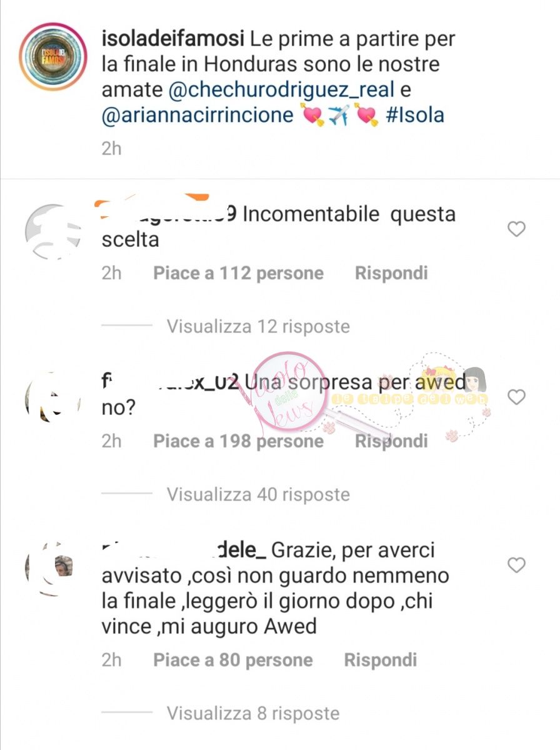View 'Piace a 112 persone' likes list
Image resolution: width=560 pixels, height=750 pixels.
pyautogui.click(x=239, y=273)
